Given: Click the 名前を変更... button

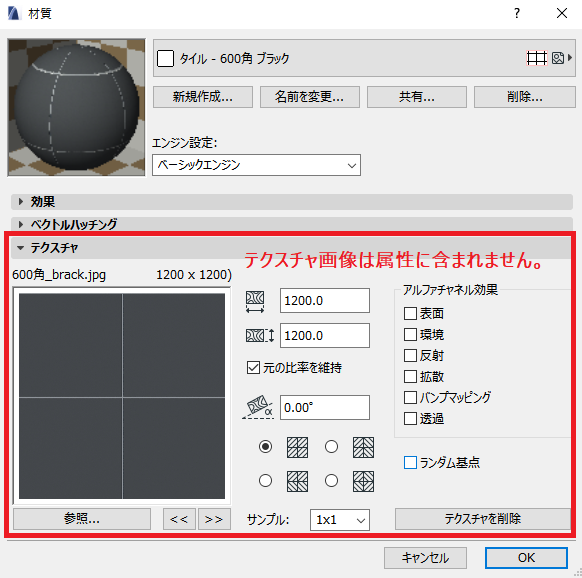Looking at the screenshot, I should point(310,97).
